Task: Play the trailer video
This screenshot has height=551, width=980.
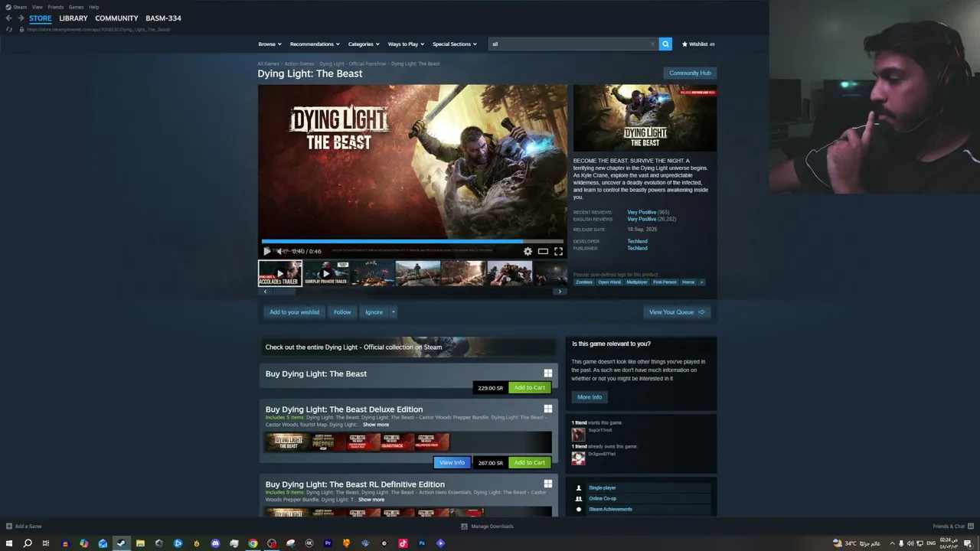Action: coord(266,251)
